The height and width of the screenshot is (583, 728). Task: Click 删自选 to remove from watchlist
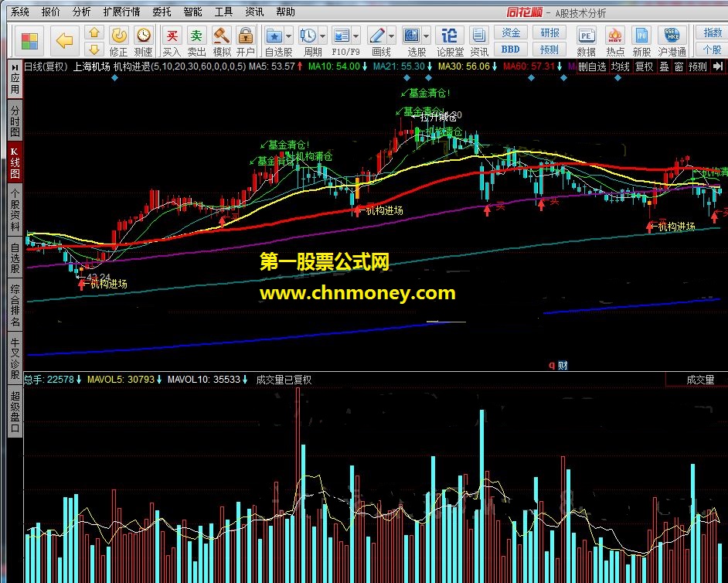click(x=593, y=67)
